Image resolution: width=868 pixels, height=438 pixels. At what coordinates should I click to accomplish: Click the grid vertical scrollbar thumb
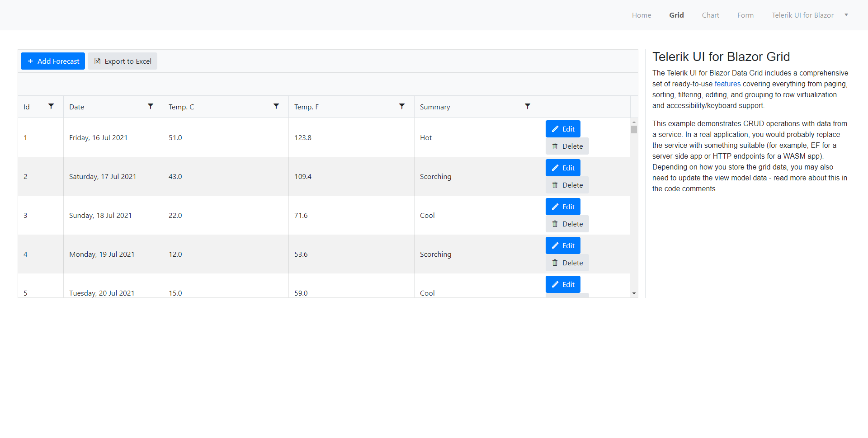click(x=634, y=129)
